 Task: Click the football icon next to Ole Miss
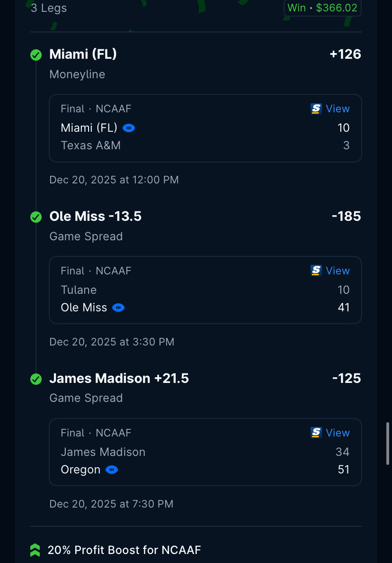tap(118, 308)
